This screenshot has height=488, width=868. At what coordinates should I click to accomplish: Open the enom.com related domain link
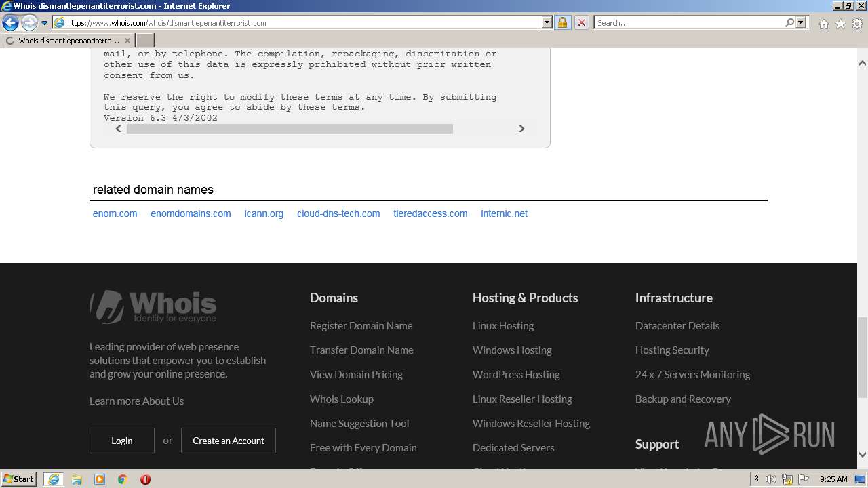pos(115,213)
